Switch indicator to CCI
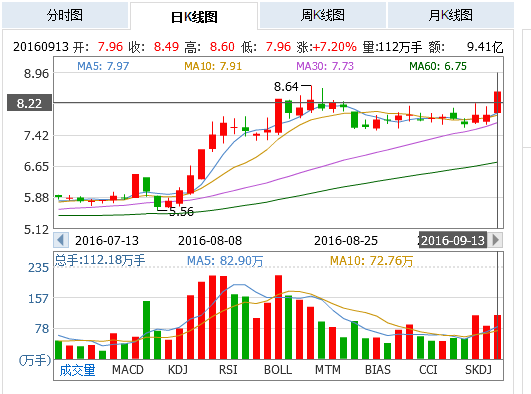This screenshot has height=394, width=531. coord(428,370)
